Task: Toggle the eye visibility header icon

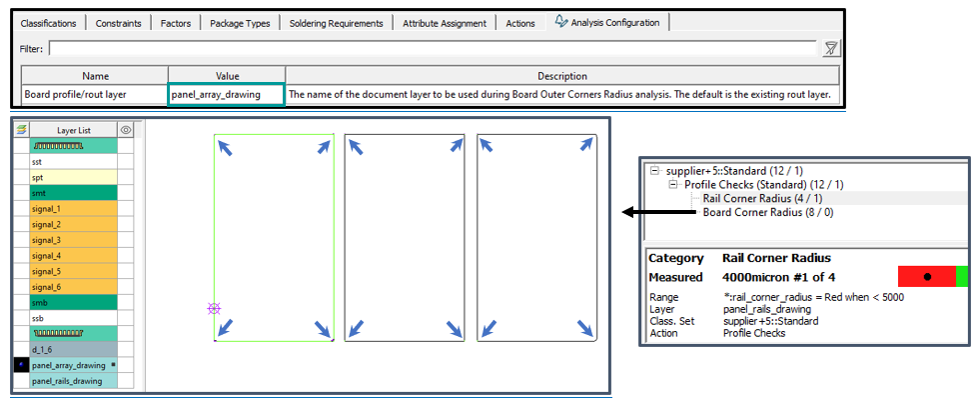Action: (126, 130)
